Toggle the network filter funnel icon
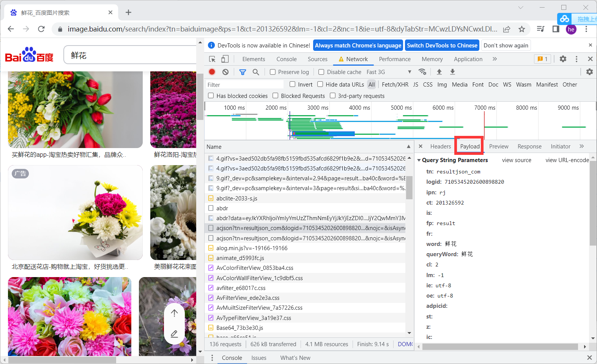 pos(243,72)
